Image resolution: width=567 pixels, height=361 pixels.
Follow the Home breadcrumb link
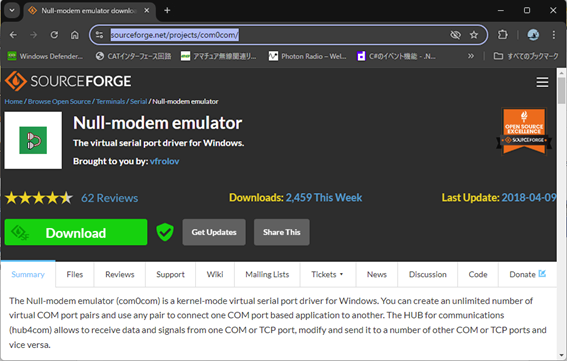tap(13, 102)
